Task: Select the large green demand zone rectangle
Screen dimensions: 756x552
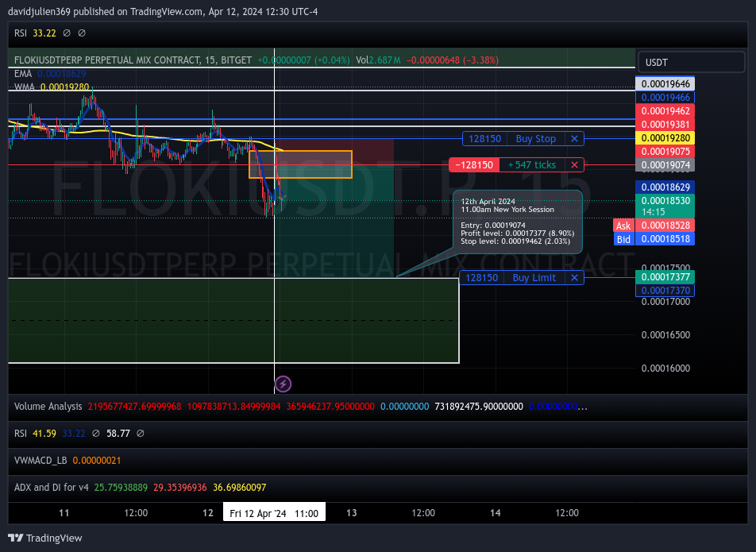Action: point(233,320)
